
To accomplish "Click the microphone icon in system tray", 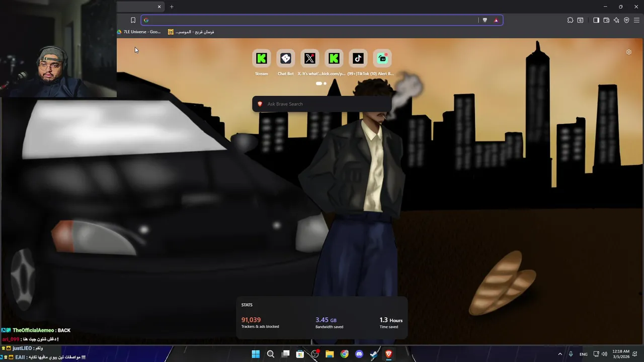I will point(571,354).
